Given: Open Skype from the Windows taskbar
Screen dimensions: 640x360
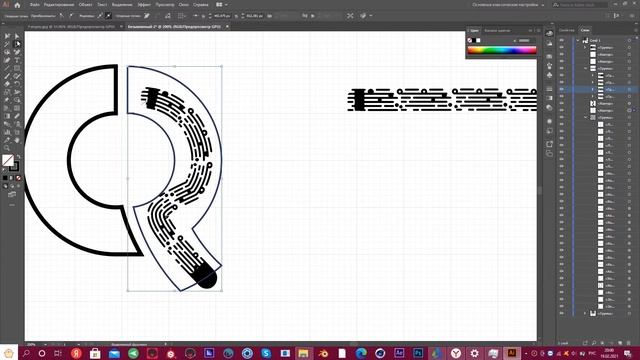Looking at the screenshot, I should [266, 353].
